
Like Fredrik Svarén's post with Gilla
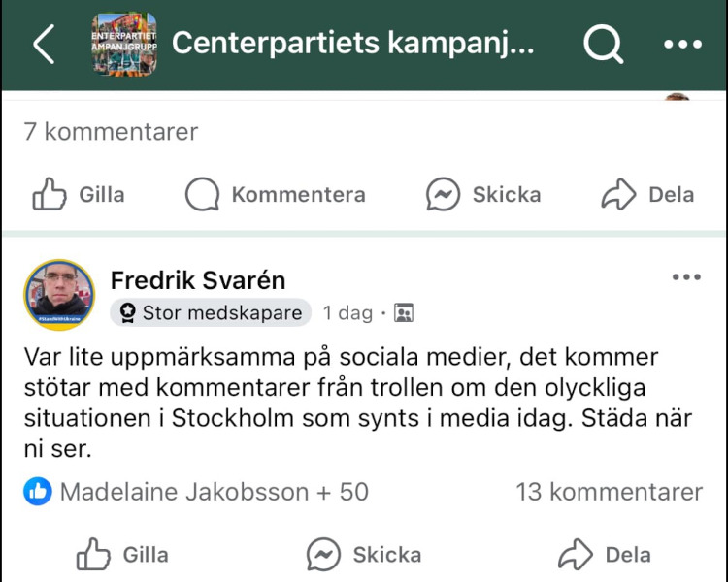[x=122, y=555]
